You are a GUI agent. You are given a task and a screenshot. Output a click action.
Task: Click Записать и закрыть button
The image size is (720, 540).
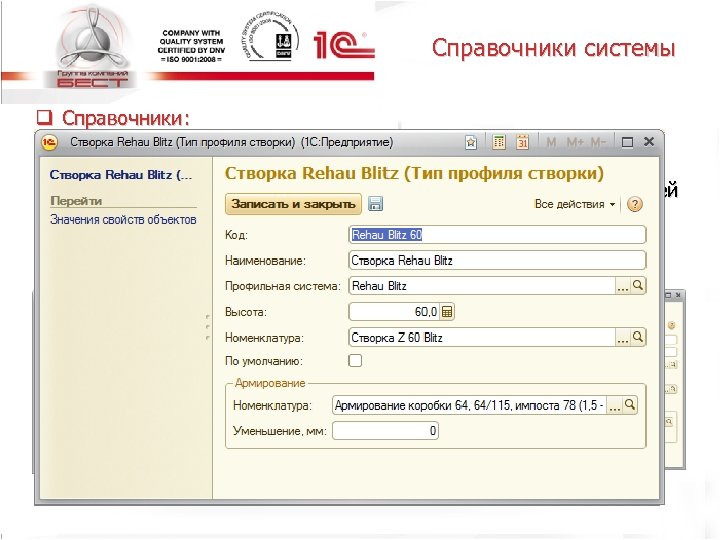(x=293, y=204)
